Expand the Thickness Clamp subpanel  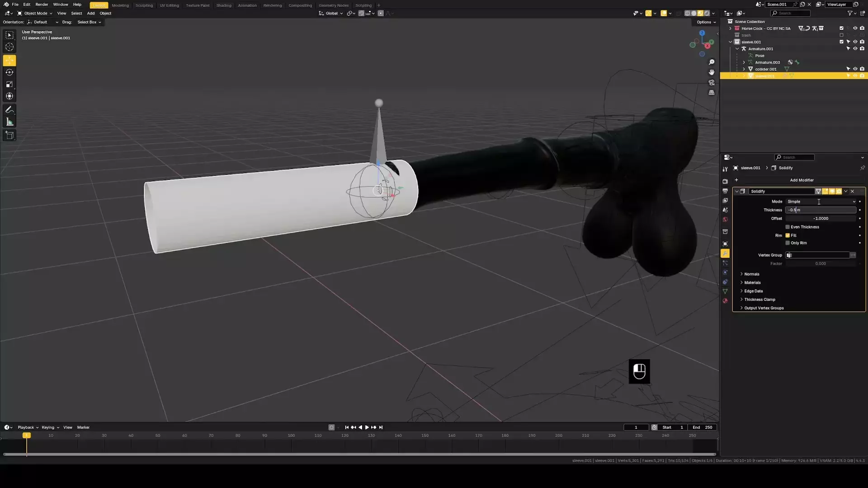click(759, 300)
